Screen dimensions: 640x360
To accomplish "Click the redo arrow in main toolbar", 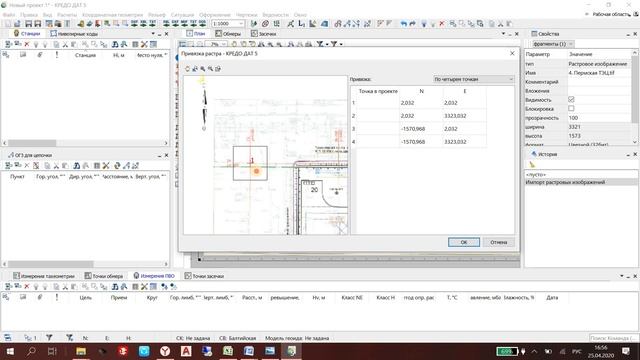I will pyautogui.click(x=413, y=24).
